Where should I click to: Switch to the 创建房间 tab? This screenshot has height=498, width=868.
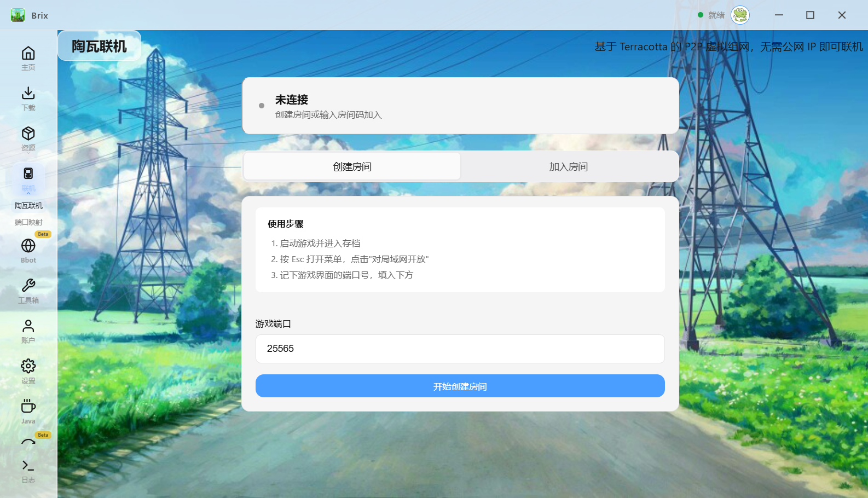coord(352,166)
